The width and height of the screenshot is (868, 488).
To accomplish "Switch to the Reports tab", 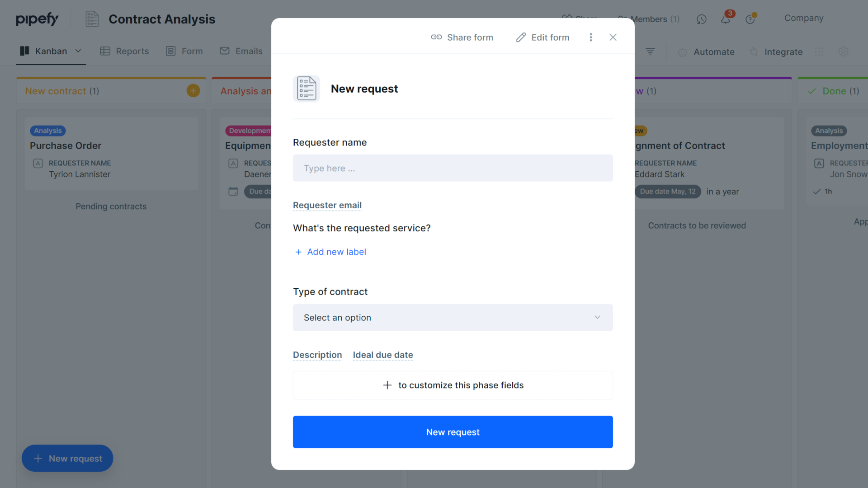I will (x=125, y=51).
